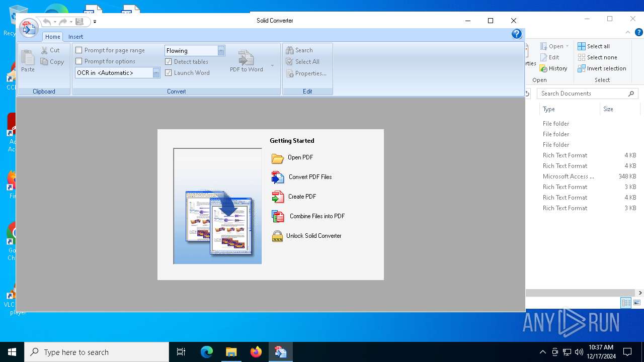
Task: Click Select All in Edit group
Action: (x=302, y=62)
